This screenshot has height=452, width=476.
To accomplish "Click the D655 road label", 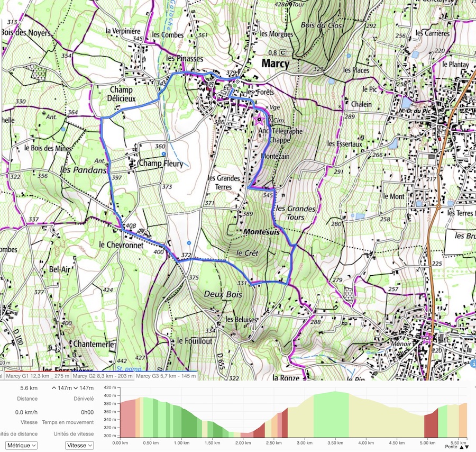I will (x=221, y=361).
